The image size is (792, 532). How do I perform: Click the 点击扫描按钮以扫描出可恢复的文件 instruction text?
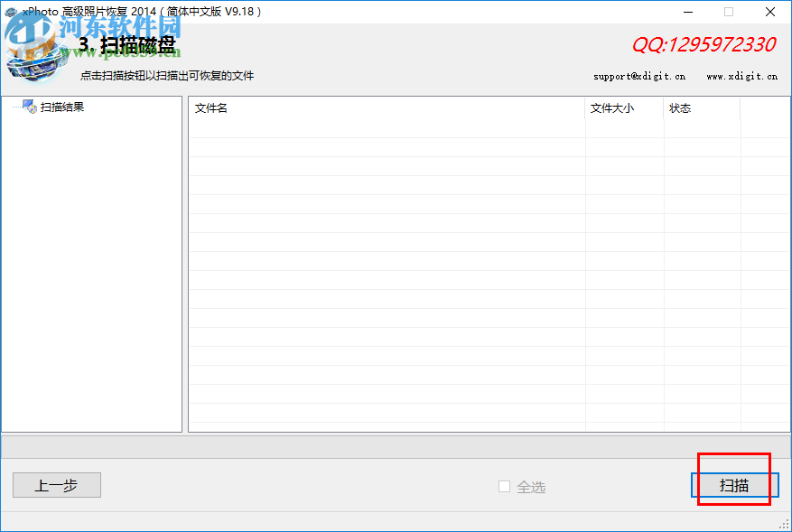167,76
